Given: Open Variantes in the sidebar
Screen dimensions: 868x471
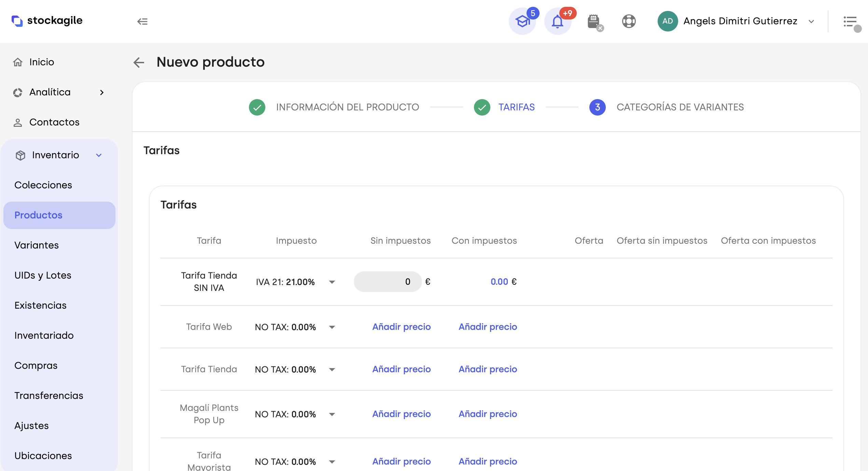Looking at the screenshot, I should tap(37, 245).
